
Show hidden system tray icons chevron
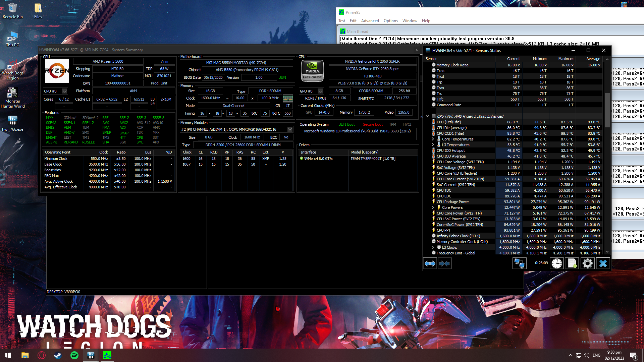(x=570, y=355)
